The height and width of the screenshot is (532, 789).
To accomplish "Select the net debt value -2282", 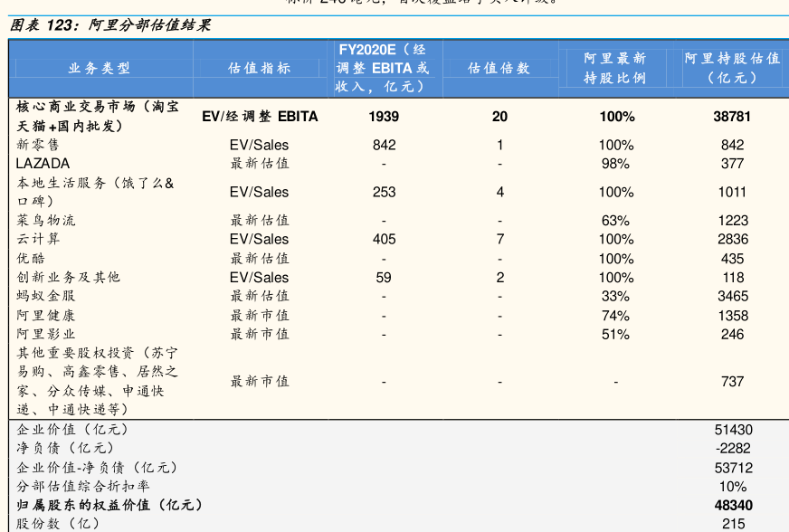I will click(x=733, y=449).
